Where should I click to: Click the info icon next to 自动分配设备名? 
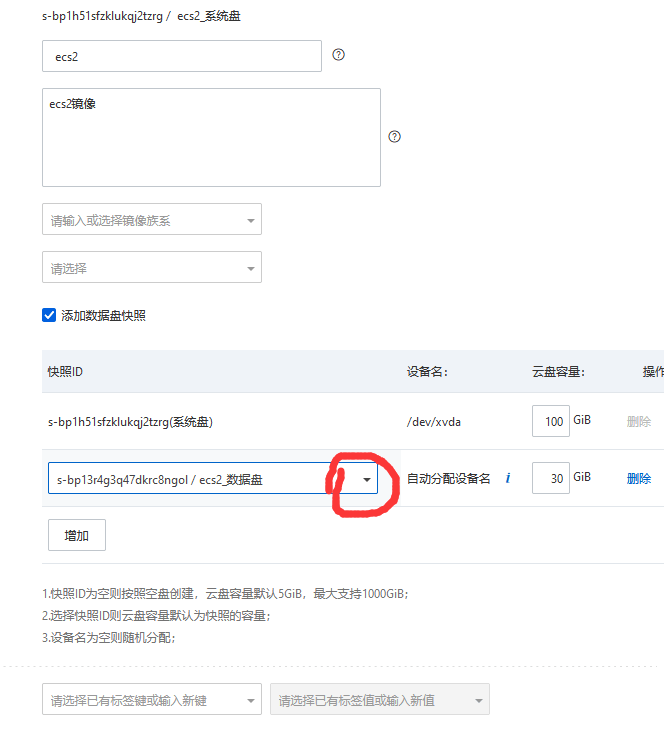click(x=507, y=479)
